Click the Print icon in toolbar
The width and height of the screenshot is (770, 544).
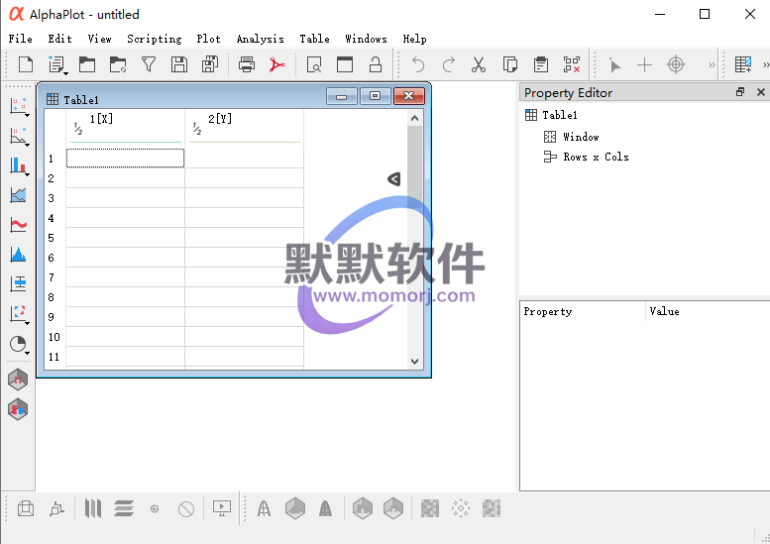pyautogui.click(x=246, y=65)
